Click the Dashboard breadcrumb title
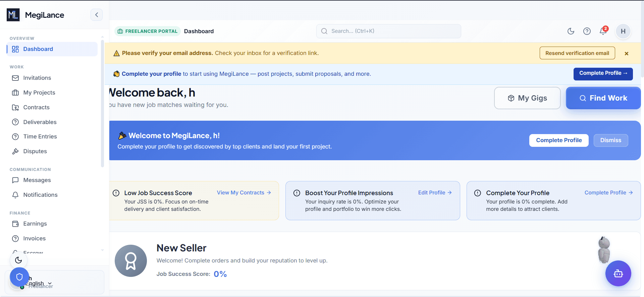Viewport: 644px width, 297px height. click(x=199, y=31)
